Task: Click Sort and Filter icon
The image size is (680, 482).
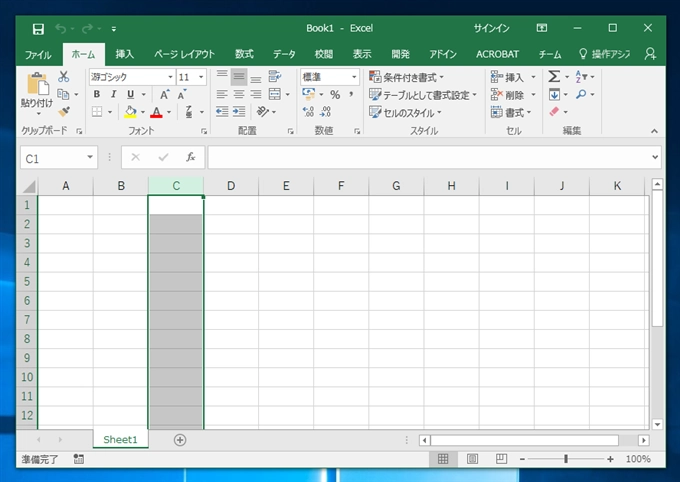Action: tap(581, 77)
